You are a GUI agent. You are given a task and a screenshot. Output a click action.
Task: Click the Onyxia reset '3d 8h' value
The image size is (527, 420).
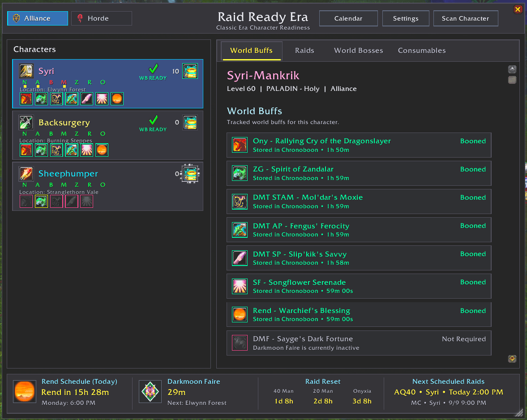(x=362, y=401)
